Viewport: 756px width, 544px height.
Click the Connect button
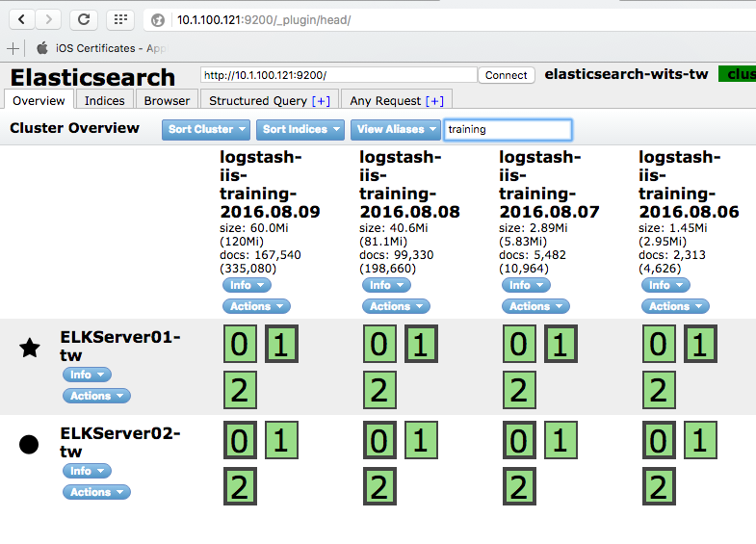[507, 75]
